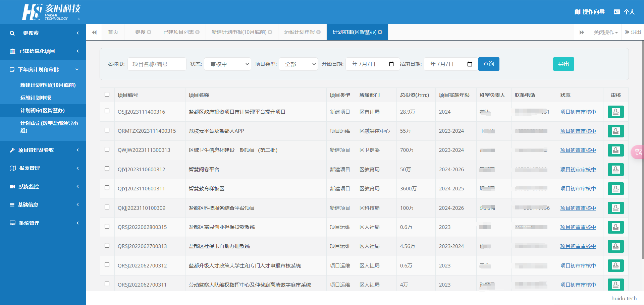Check the QSJJ2023111400316 row checkbox

(x=107, y=111)
